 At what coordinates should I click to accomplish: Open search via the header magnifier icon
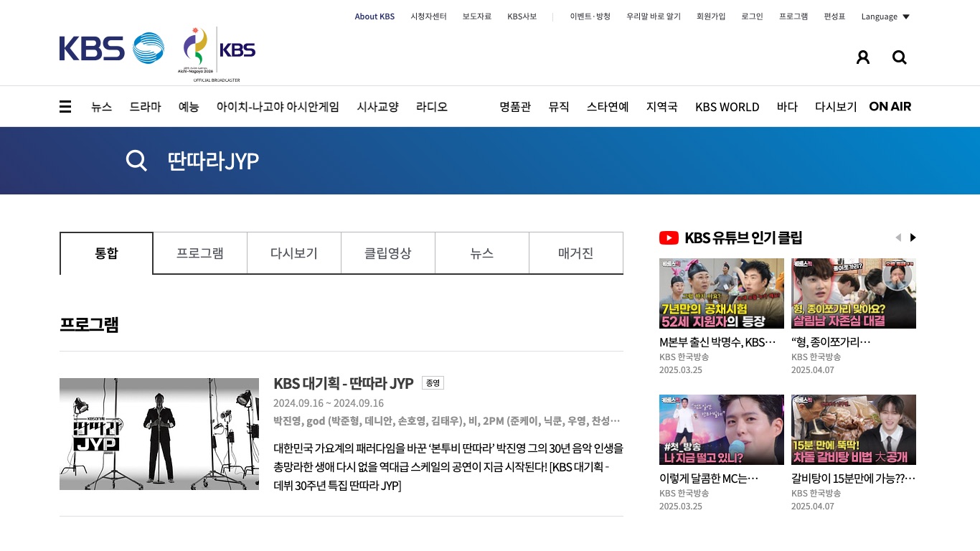point(900,57)
